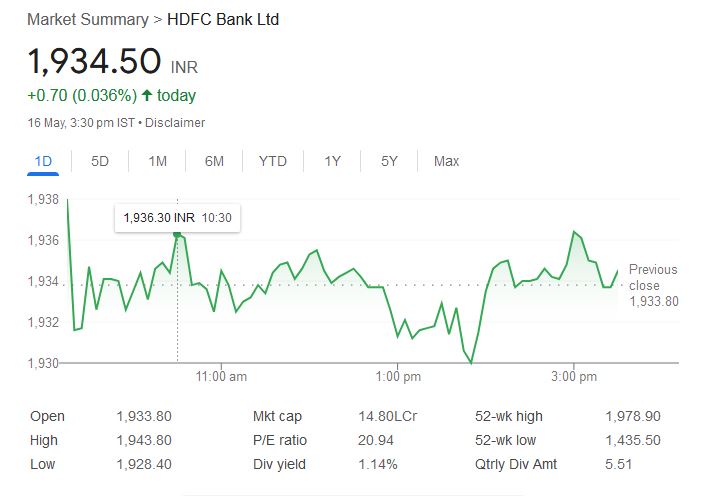The height and width of the screenshot is (496, 713).
Task: Click the green up arrow icon
Action: tap(147, 96)
